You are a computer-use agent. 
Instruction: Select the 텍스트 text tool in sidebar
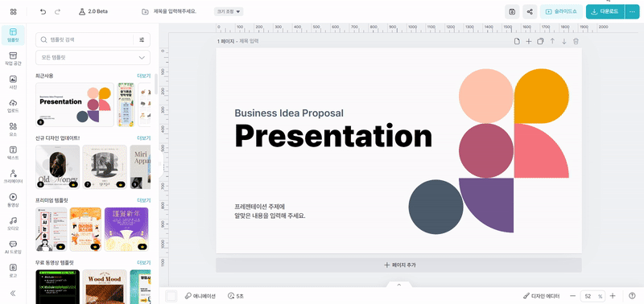coord(13,153)
